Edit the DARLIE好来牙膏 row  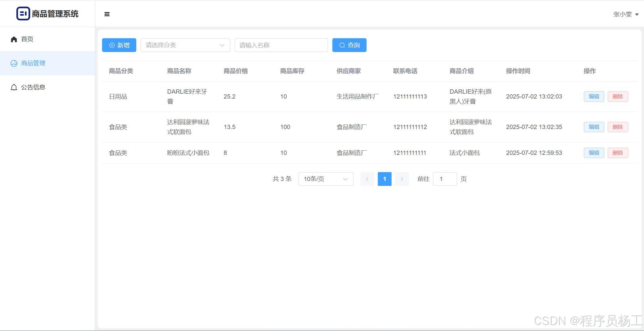tap(594, 97)
